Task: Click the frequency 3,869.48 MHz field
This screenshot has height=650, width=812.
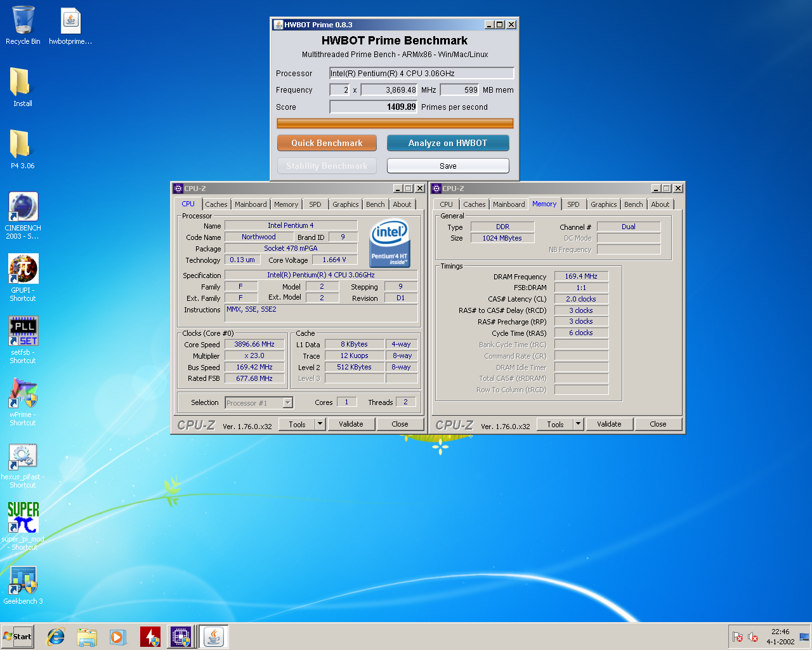Action: pos(390,90)
